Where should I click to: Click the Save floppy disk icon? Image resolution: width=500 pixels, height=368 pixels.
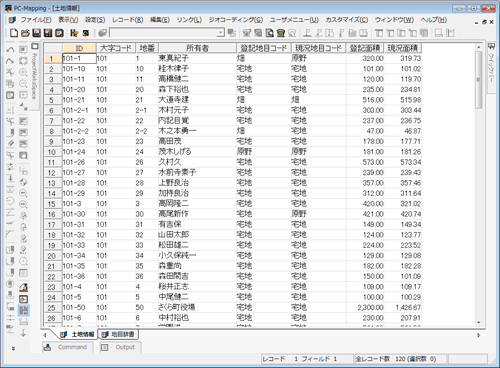coord(37,33)
